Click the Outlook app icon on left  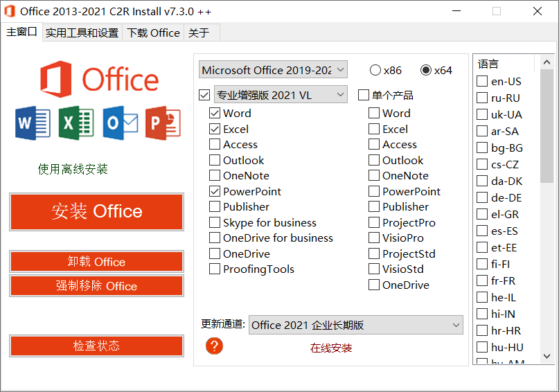click(120, 123)
